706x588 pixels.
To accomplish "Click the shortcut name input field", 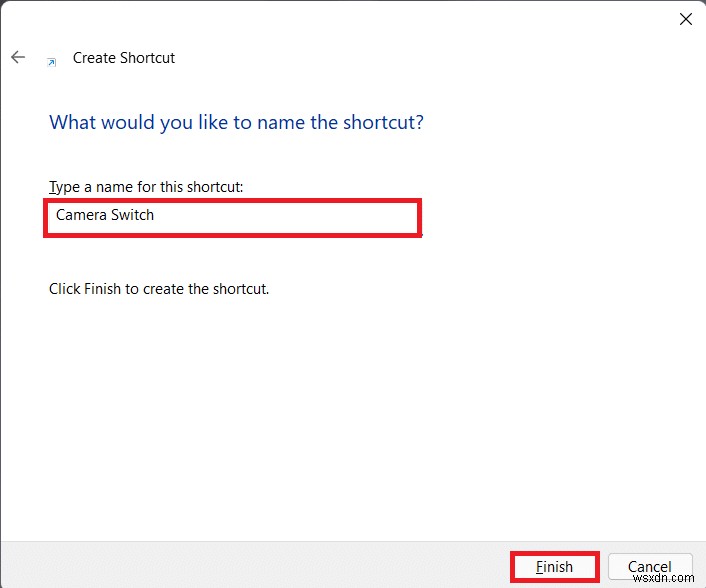I will pos(232,216).
